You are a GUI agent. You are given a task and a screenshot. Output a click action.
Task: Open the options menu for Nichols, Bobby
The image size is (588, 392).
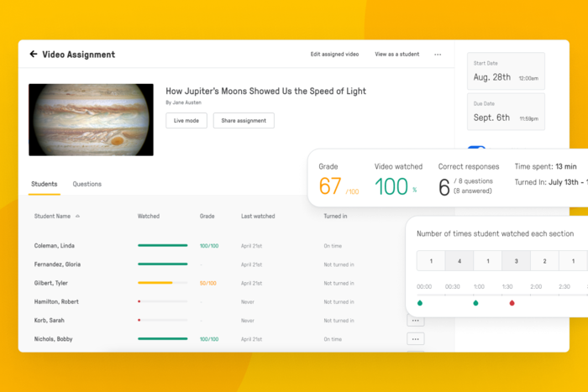[415, 339]
